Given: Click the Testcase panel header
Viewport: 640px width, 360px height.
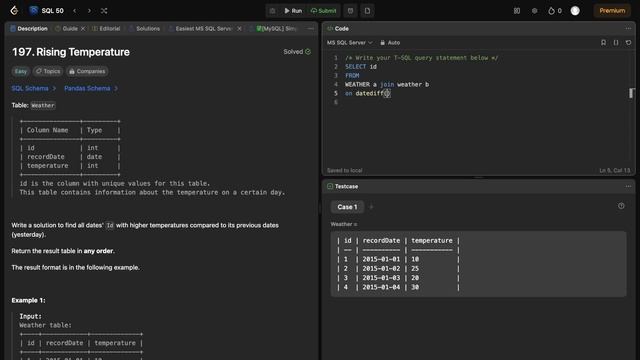Looking at the screenshot, I should (x=343, y=187).
